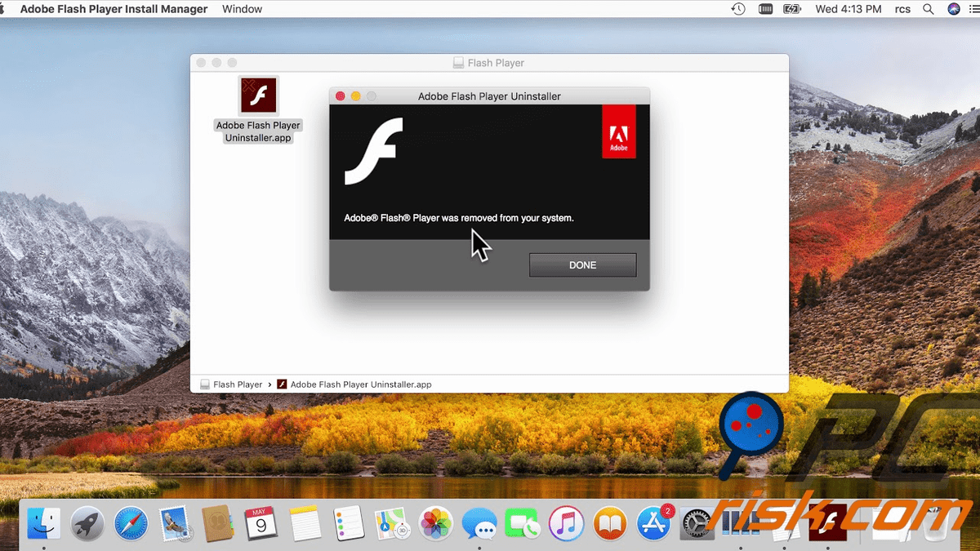This screenshot has height=551, width=980.
Task: Open the Adobe Flash Player Install Manager menu
Action: (114, 9)
